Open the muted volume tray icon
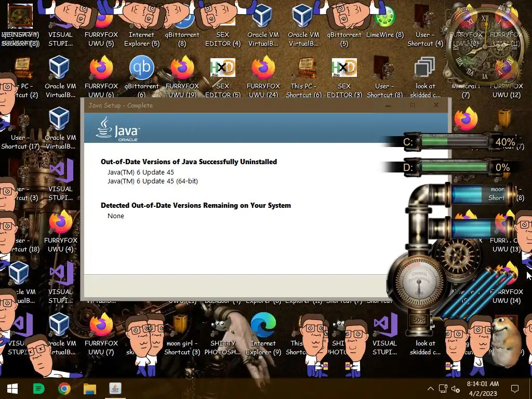 [455, 389]
